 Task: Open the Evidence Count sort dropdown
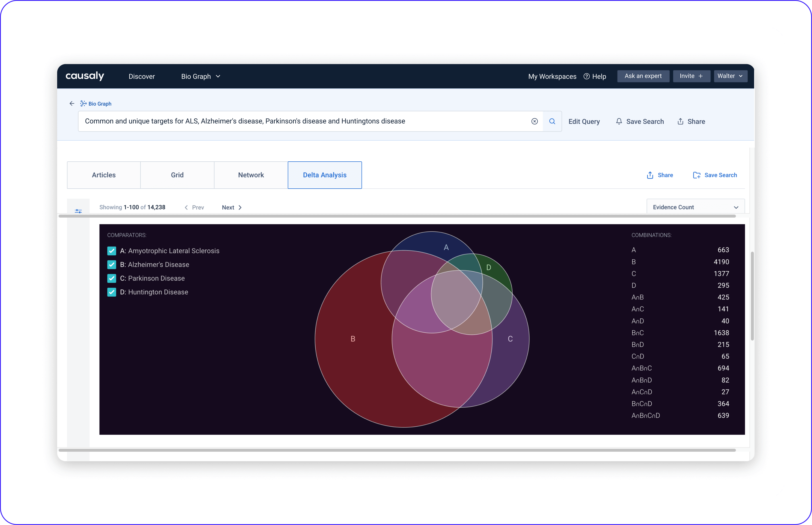pos(695,207)
